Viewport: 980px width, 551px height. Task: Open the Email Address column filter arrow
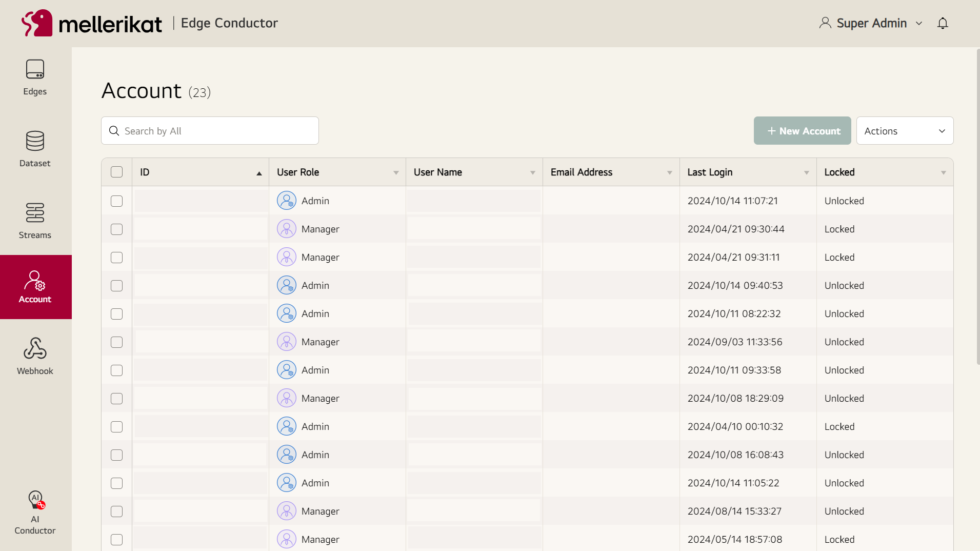click(x=670, y=173)
